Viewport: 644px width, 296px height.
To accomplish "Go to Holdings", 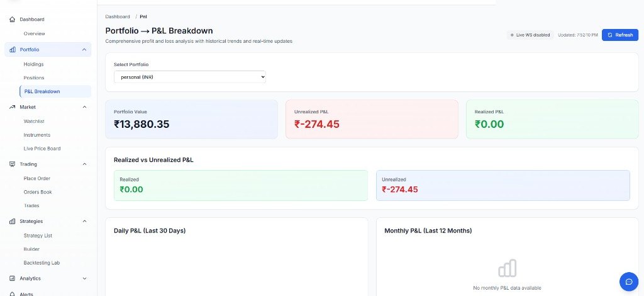I will 34,64.
